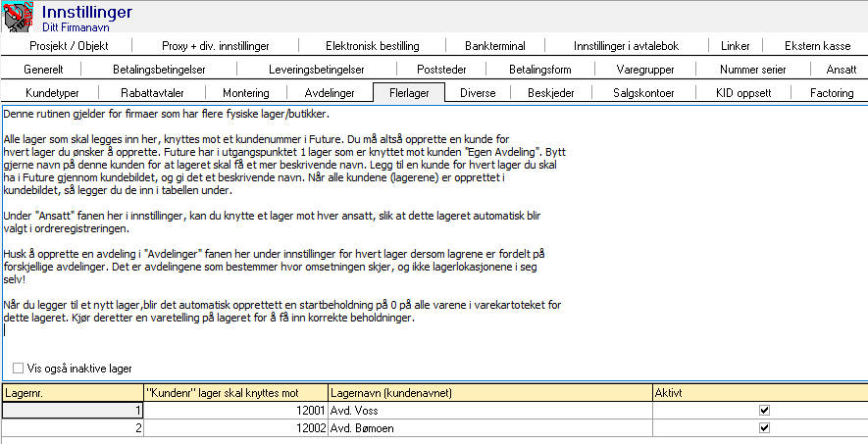Switch to the Montering tab
The width and height of the screenshot is (868, 444).
(x=246, y=93)
